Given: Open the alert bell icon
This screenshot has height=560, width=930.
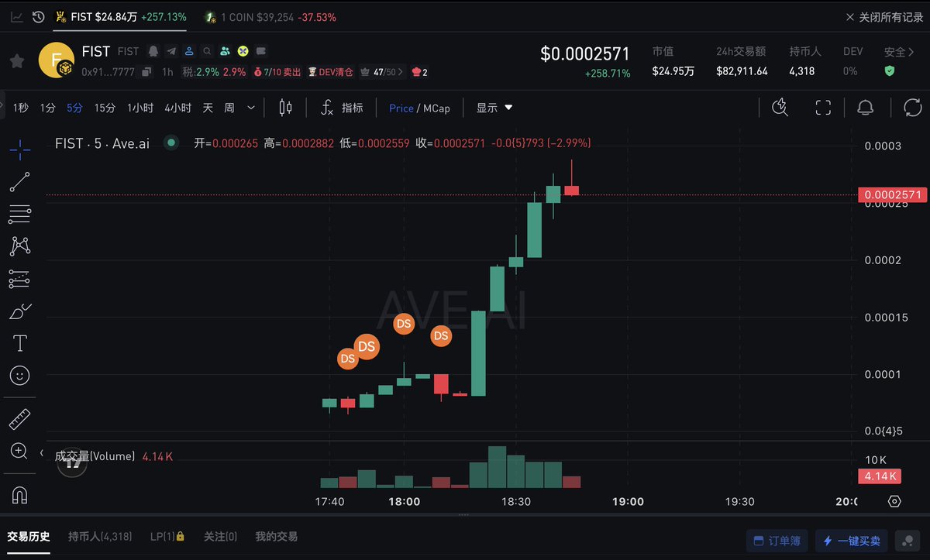Looking at the screenshot, I should (866, 108).
